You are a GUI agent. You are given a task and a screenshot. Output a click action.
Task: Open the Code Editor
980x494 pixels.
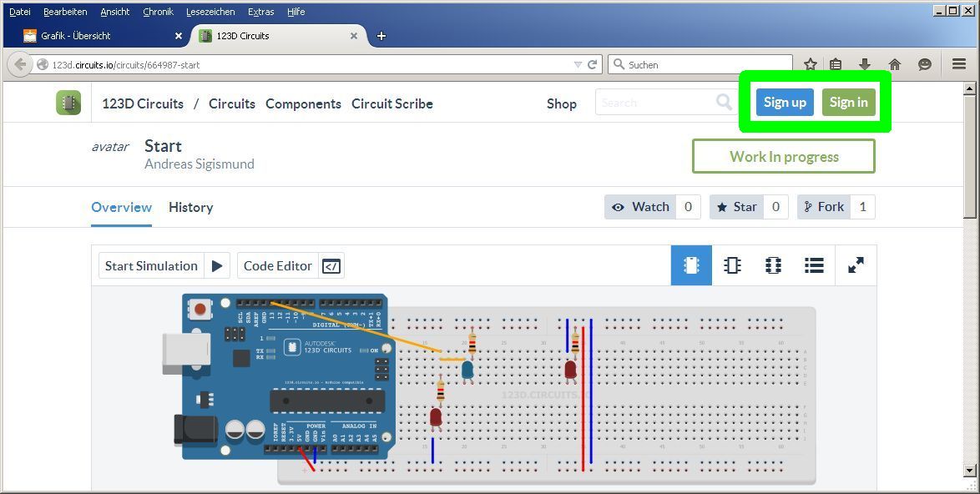click(x=277, y=266)
